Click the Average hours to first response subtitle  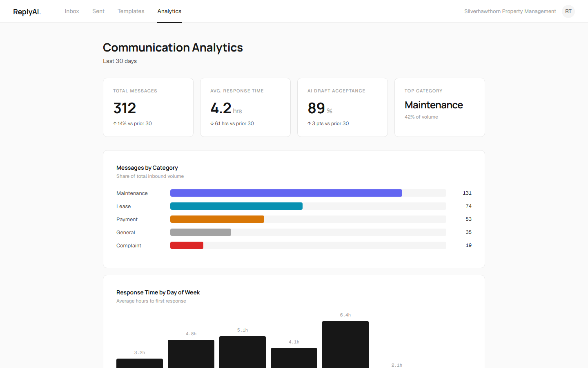point(151,301)
